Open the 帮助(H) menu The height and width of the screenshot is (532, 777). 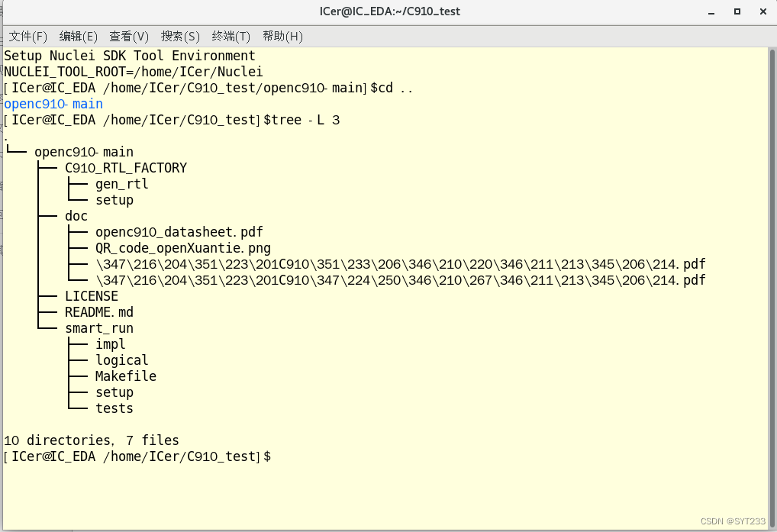coord(282,36)
